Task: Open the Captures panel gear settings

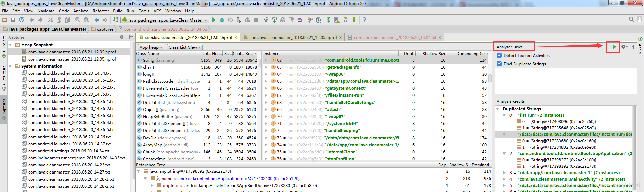Action: (x=122, y=37)
